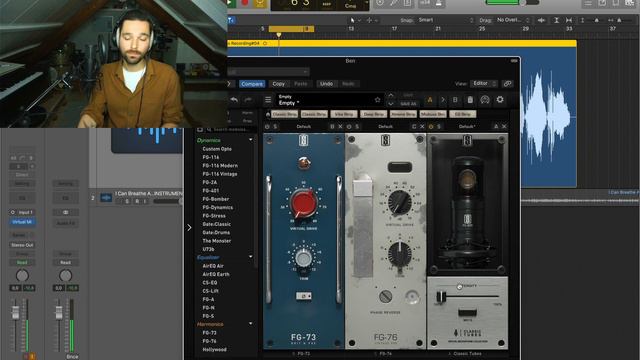640x360 pixels.
Task: Select the Modern Strip preset tab
Action: [x=433, y=114]
